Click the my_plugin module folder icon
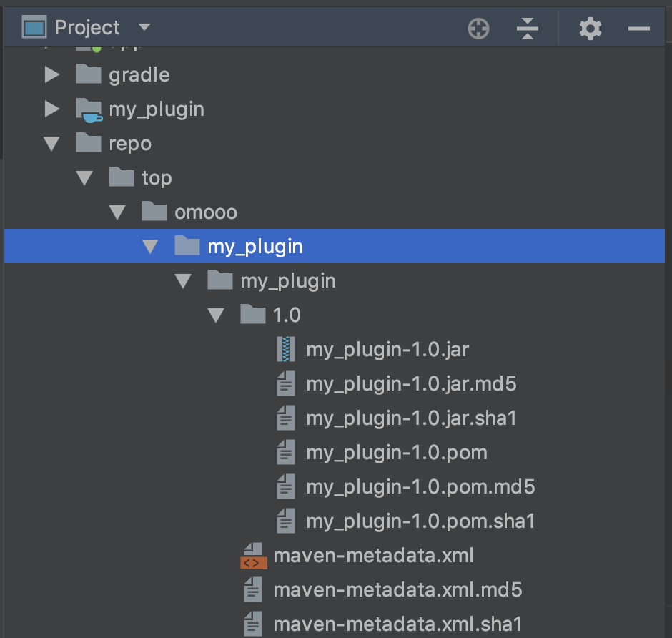This screenshot has height=638, width=672. click(89, 109)
